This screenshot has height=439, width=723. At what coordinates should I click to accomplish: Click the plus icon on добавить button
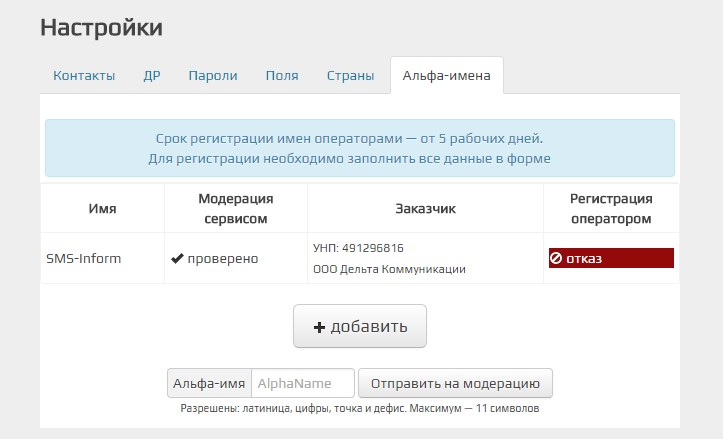[x=320, y=327]
